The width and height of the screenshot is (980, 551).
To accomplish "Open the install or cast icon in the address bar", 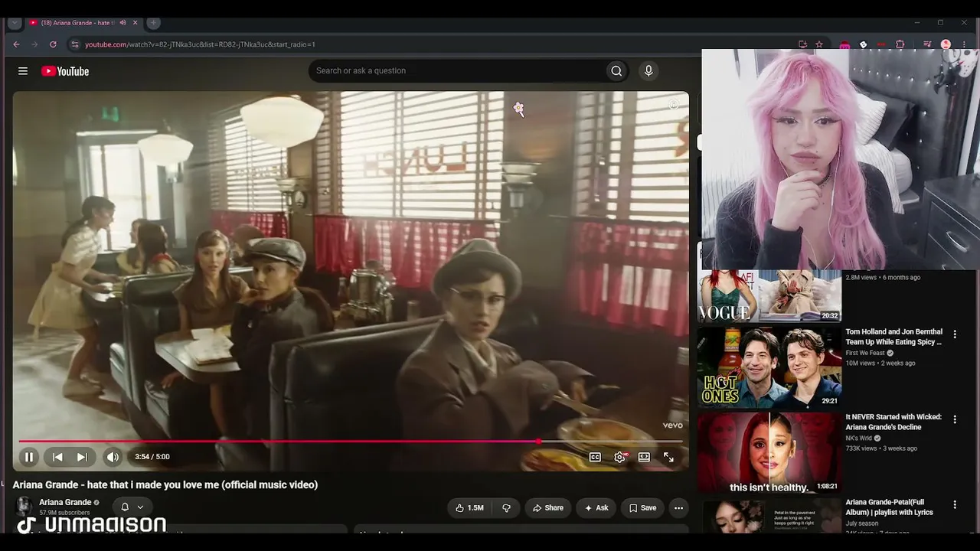I will pyautogui.click(x=802, y=44).
